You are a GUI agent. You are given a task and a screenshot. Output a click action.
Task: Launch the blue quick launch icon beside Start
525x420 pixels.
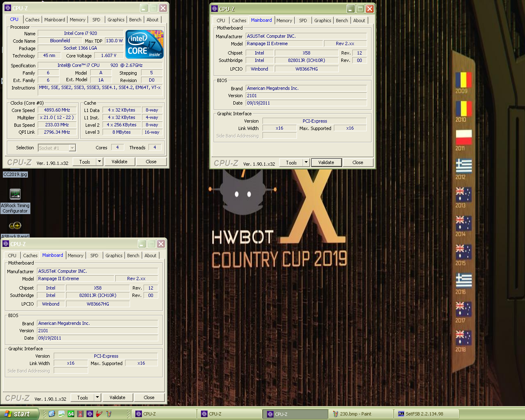[52, 414]
